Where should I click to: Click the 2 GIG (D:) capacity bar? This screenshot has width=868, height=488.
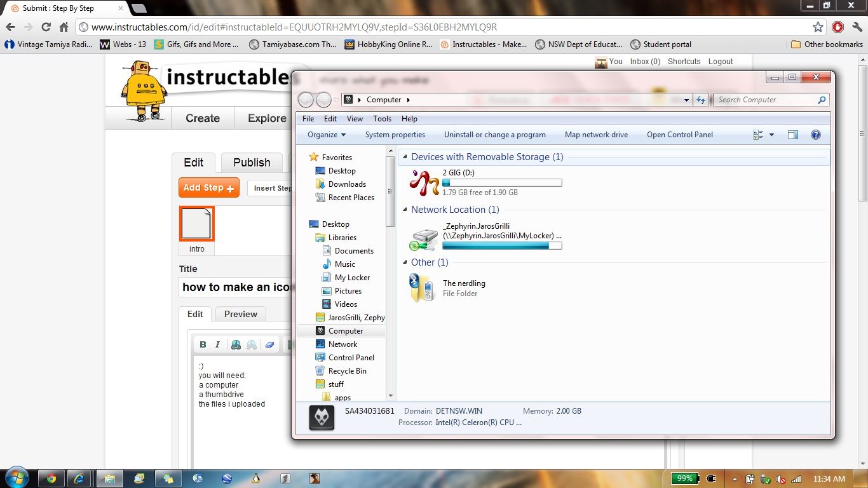click(502, 183)
